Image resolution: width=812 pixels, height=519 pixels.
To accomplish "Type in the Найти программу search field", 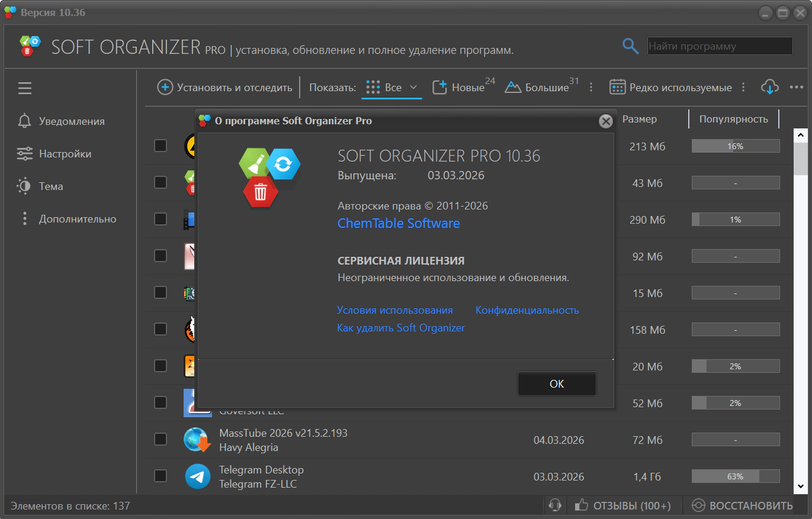I will [x=719, y=46].
